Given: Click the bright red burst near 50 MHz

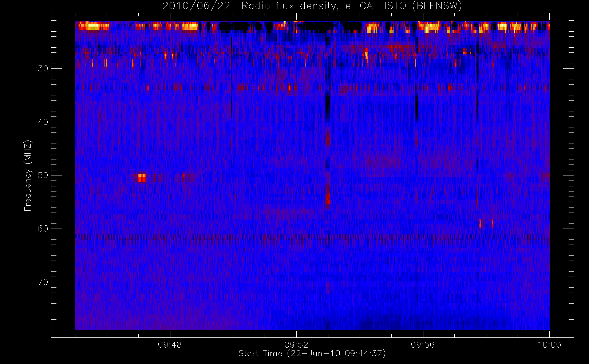Looking at the screenshot, I should click(x=140, y=178).
